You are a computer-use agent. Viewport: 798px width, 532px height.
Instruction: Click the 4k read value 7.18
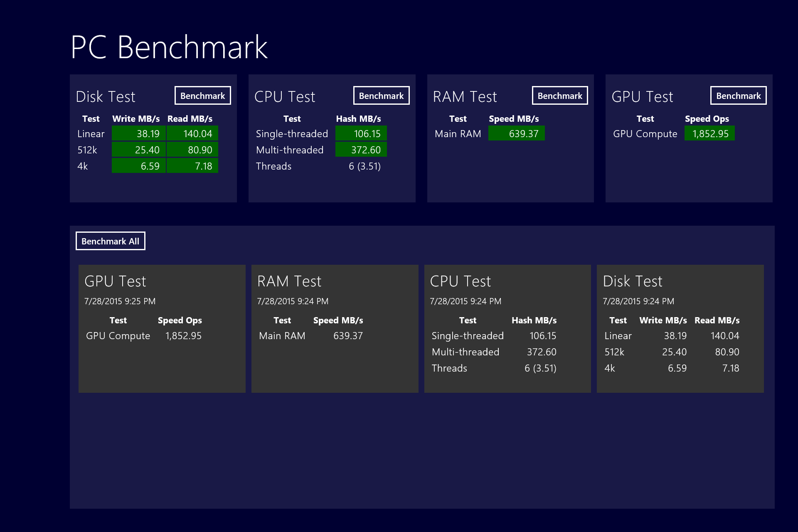click(x=192, y=166)
